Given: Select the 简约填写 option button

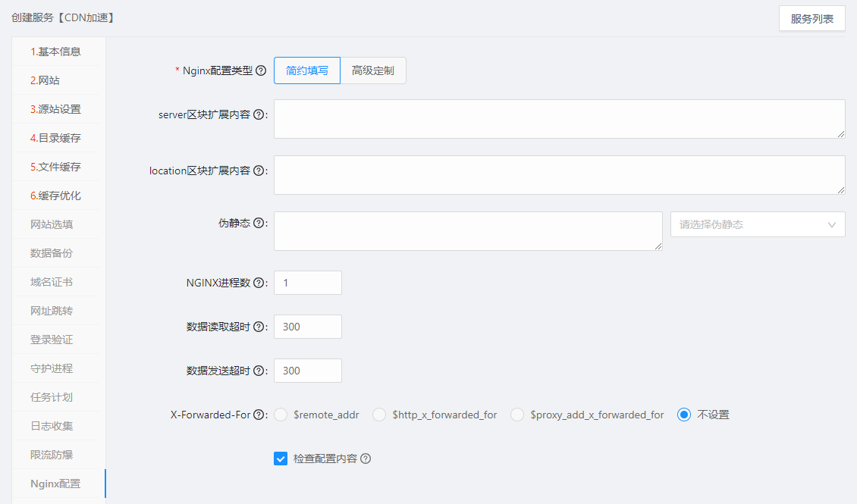Looking at the screenshot, I should (307, 70).
